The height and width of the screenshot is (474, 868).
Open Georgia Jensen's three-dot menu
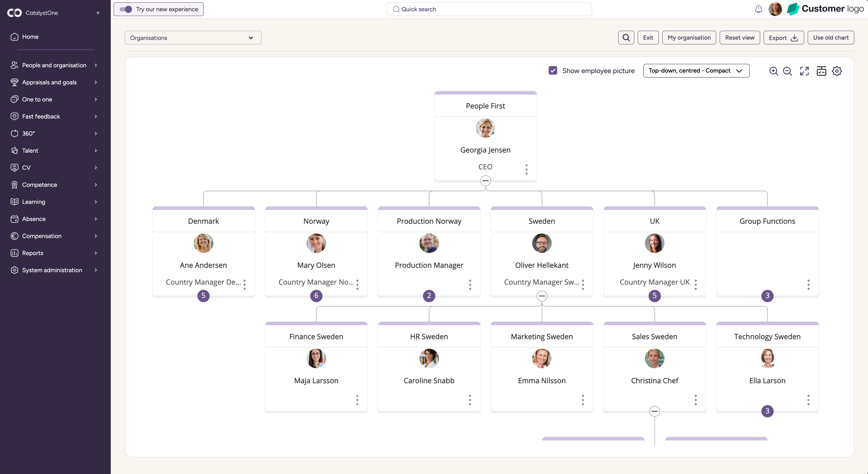(x=526, y=169)
